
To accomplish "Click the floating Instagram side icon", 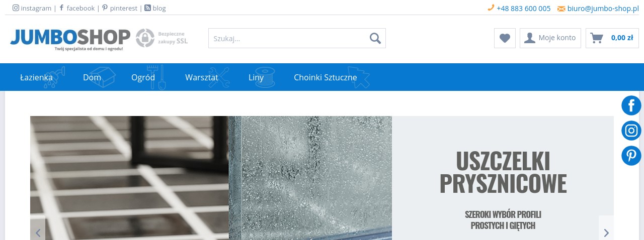I will (631, 131).
